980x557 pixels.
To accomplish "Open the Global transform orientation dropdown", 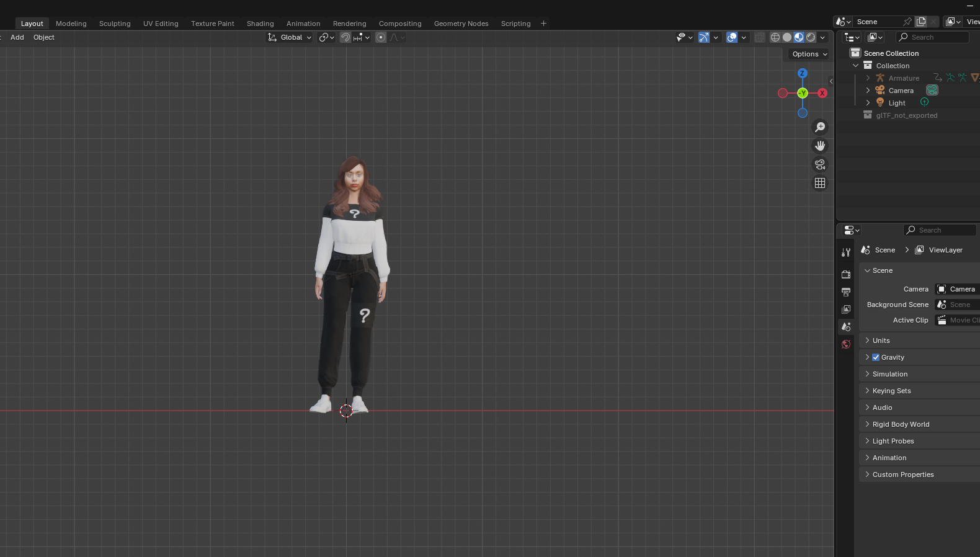I will 290,37.
